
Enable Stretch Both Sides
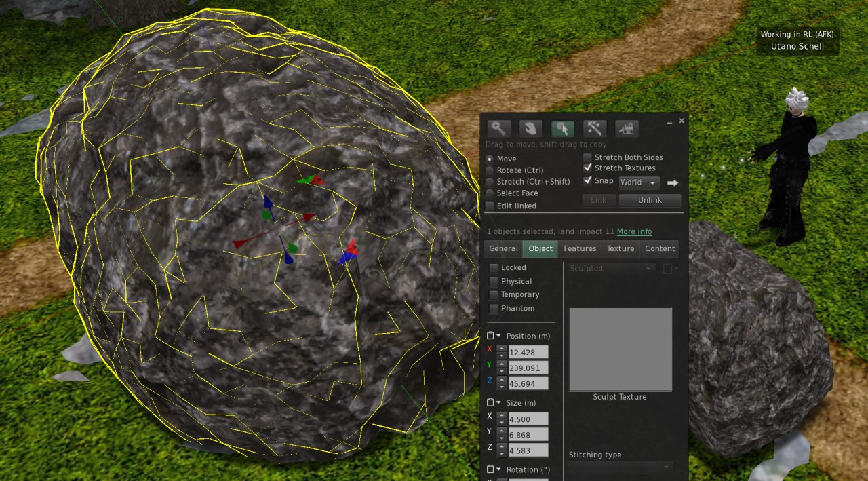tap(588, 157)
